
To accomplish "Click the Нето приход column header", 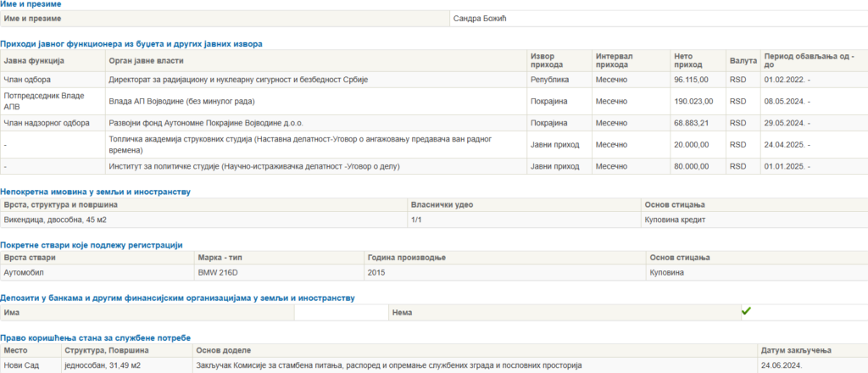I will tap(688, 60).
